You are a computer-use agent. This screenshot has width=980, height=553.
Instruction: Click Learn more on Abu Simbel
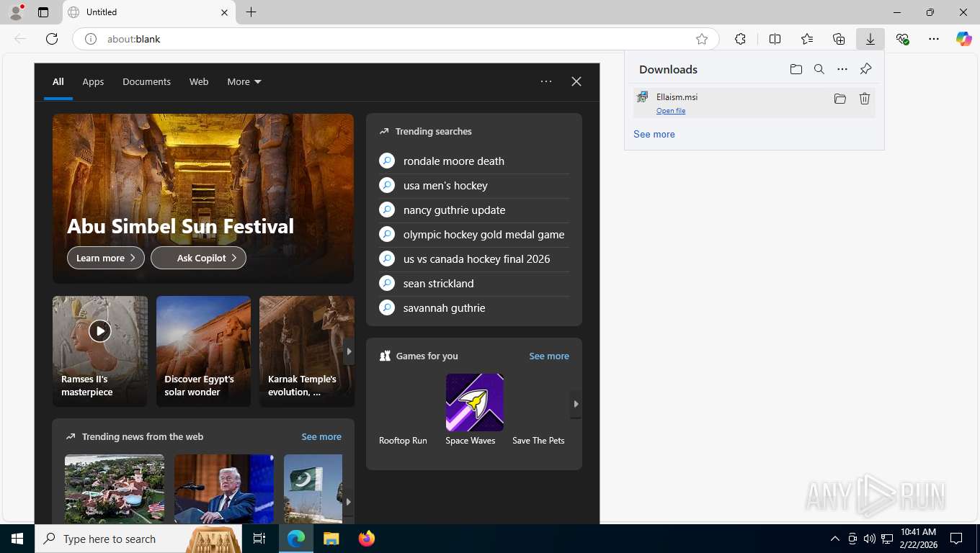(106, 258)
